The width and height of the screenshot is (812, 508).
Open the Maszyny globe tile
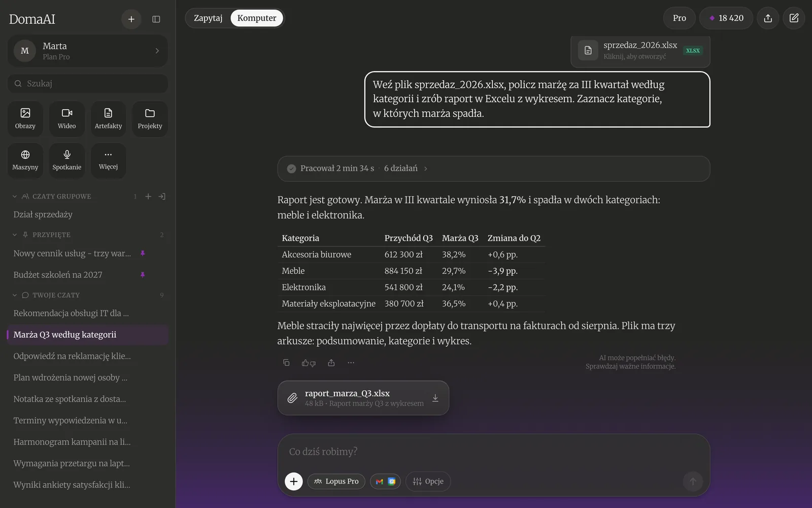(x=25, y=160)
